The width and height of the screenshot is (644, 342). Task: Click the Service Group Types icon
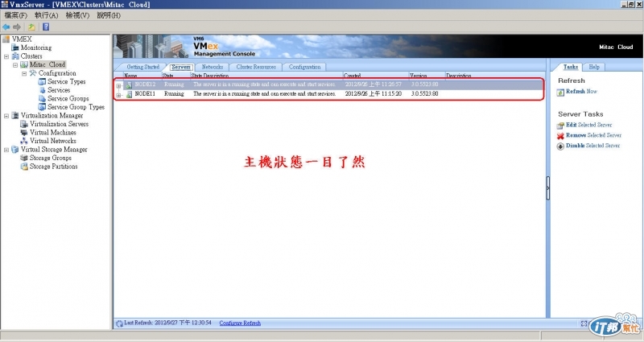pos(42,107)
